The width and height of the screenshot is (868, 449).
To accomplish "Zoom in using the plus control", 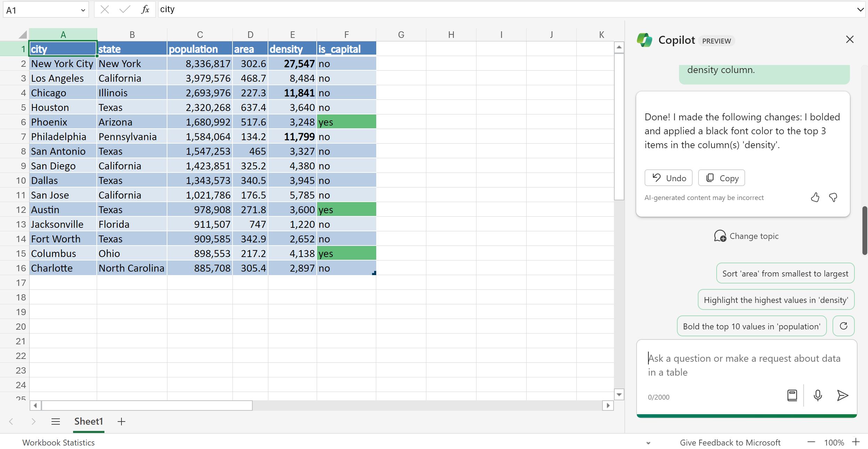I will coord(855,442).
